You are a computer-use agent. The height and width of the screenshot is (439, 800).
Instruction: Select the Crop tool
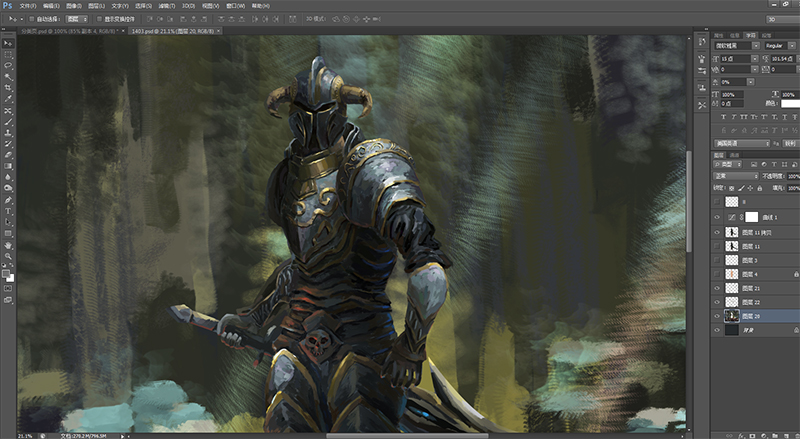point(8,88)
